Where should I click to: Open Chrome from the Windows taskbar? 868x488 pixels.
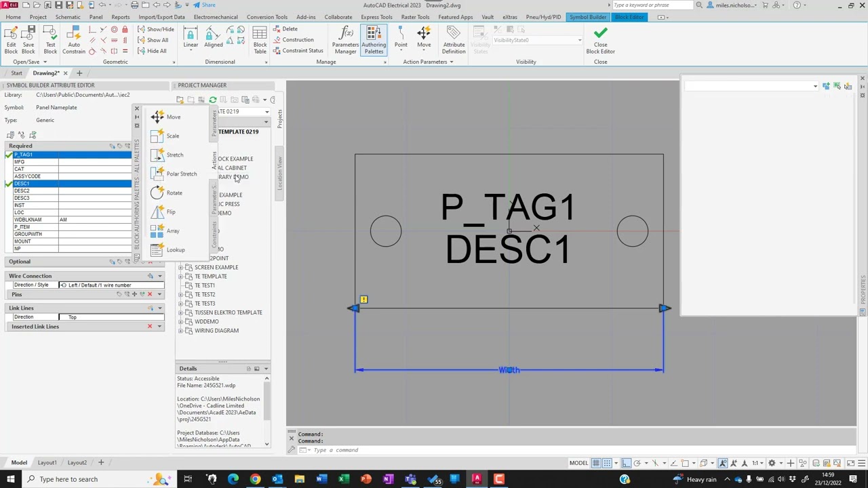point(255,479)
